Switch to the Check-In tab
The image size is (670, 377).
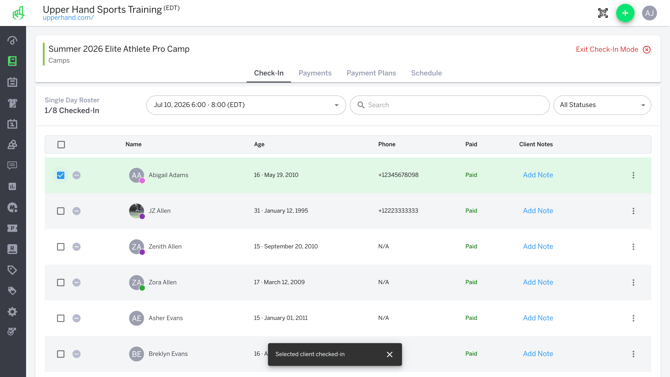pyautogui.click(x=269, y=73)
